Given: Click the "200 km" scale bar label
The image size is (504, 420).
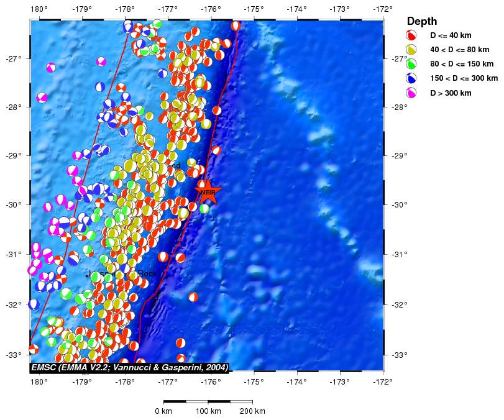Looking at the screenshot, I should pos(252,411).
